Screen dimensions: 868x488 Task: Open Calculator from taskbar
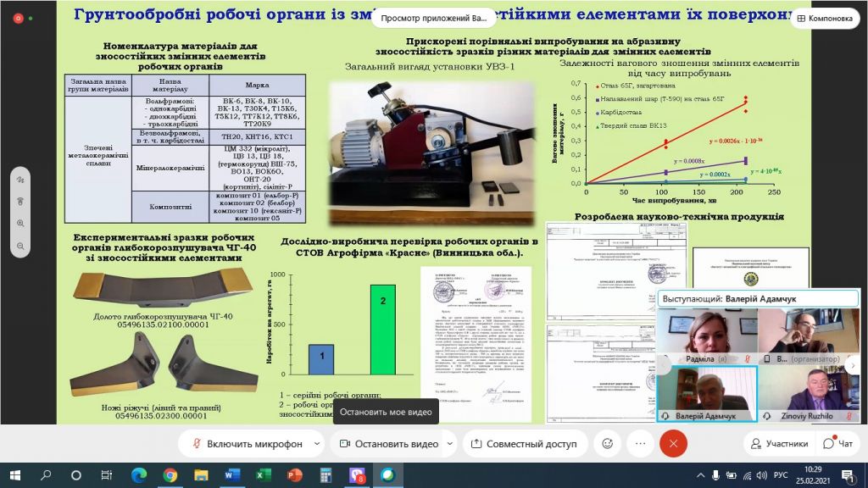click(x=325, y=475)
